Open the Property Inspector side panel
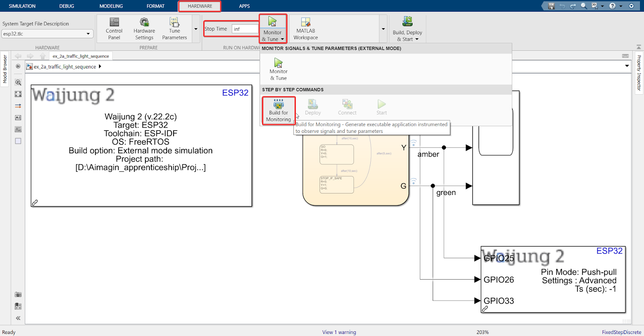The width and height of the screenshot is (644, 336). tap(639, 73)
